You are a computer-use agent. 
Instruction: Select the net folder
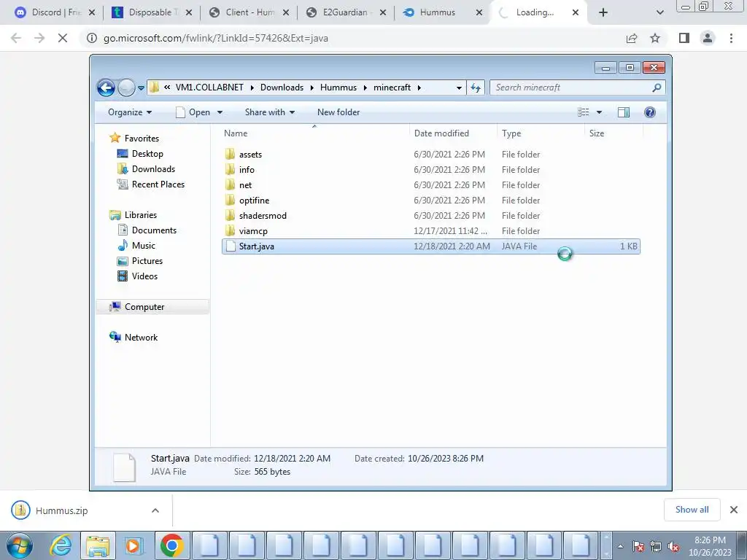tap(430, 184)
